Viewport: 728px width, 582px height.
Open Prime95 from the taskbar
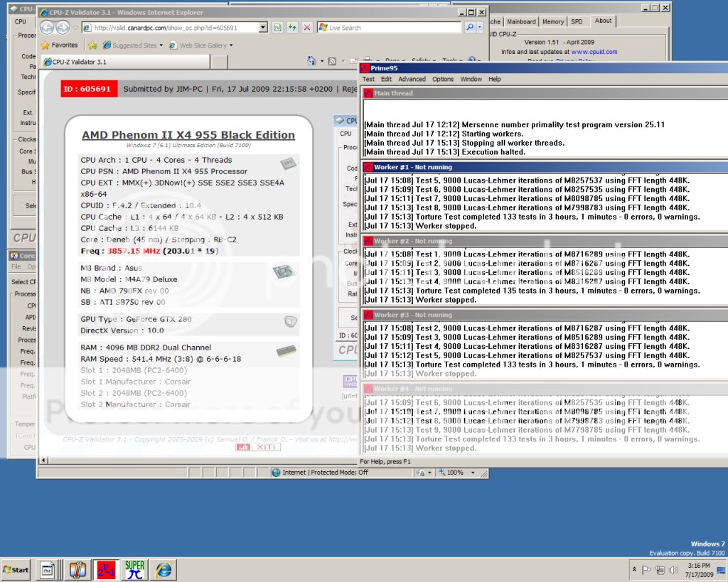107,569
